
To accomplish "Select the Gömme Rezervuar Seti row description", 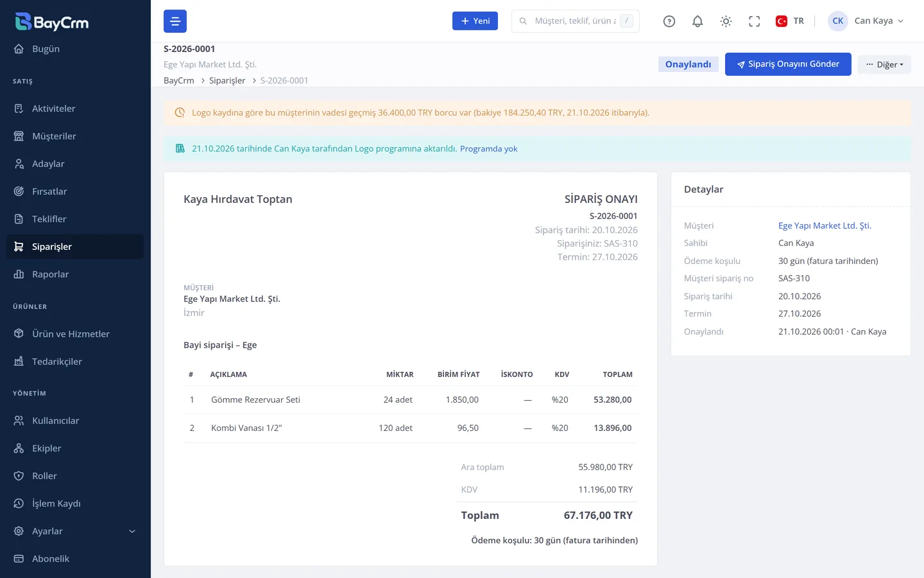I will click(x=255, y=399).
